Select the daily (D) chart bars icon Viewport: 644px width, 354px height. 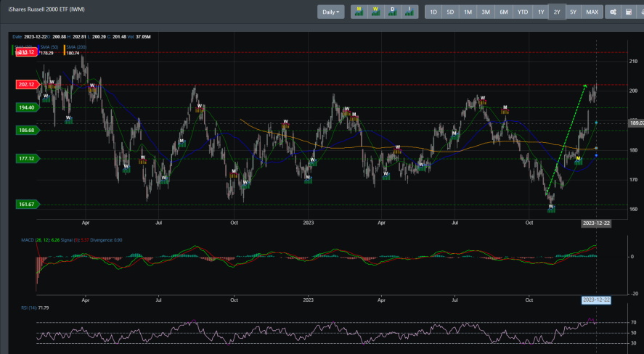pos(393,12)
